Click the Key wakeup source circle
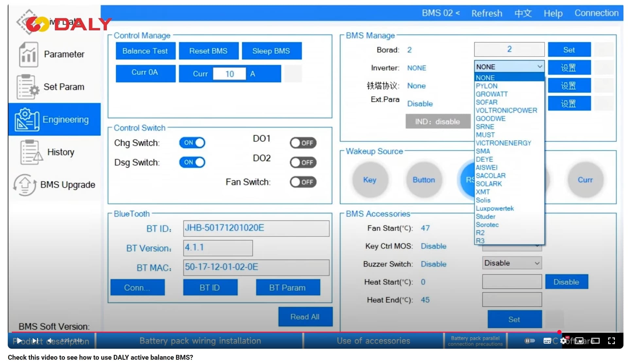628x364 pixels. click(370, 180)
